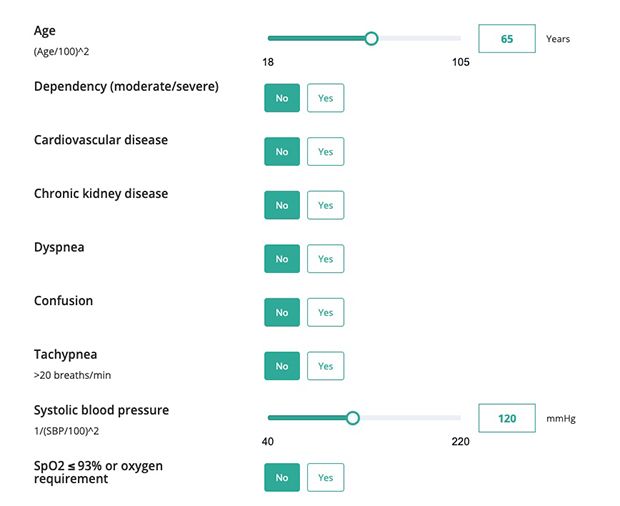Toggle Confusion to Yes
Viewport: 620px width, 506px height.
[325, 313]
